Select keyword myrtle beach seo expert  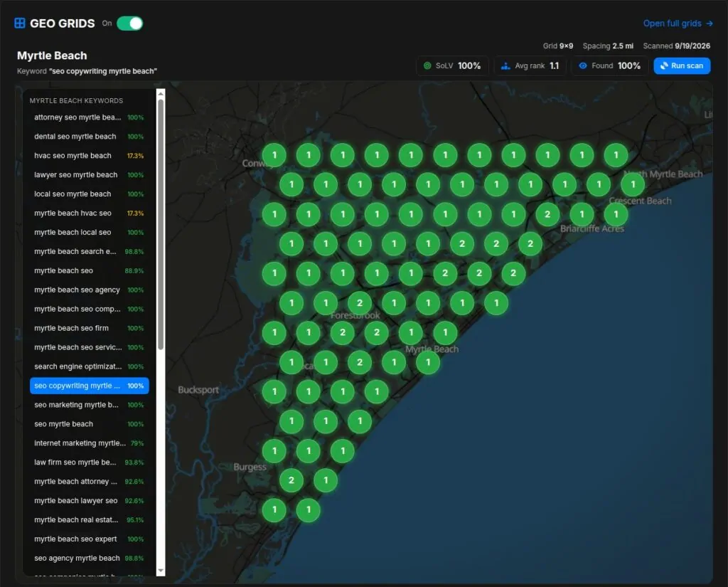(89, 539)
